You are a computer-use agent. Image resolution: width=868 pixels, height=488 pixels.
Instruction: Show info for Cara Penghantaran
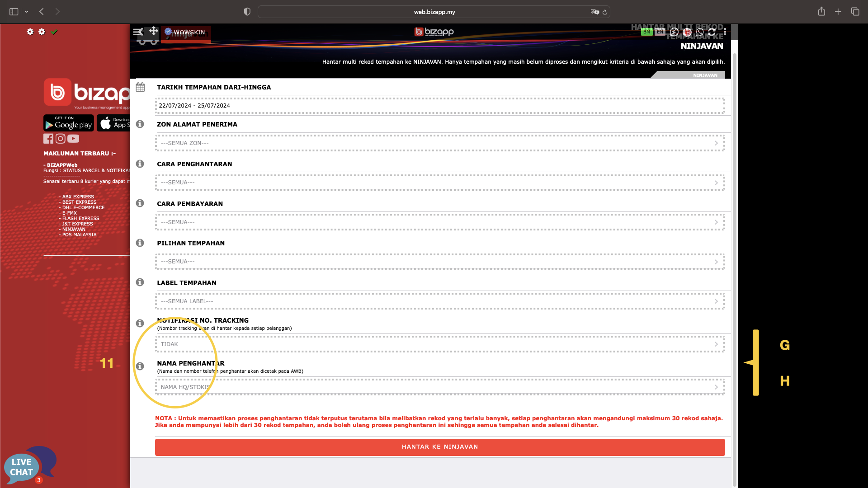click(140, 164)
